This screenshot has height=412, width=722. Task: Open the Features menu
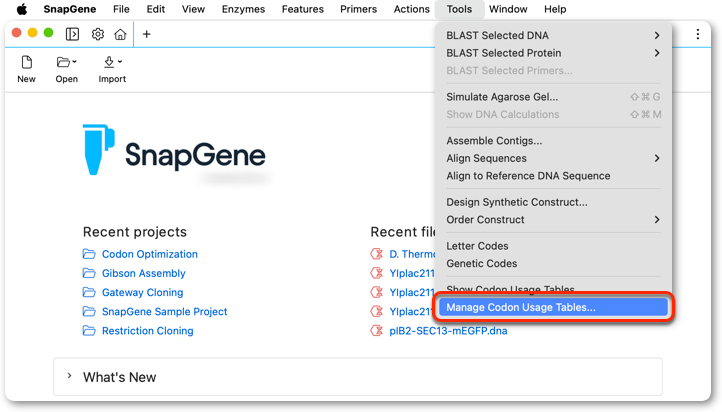(x=303, y=9)
